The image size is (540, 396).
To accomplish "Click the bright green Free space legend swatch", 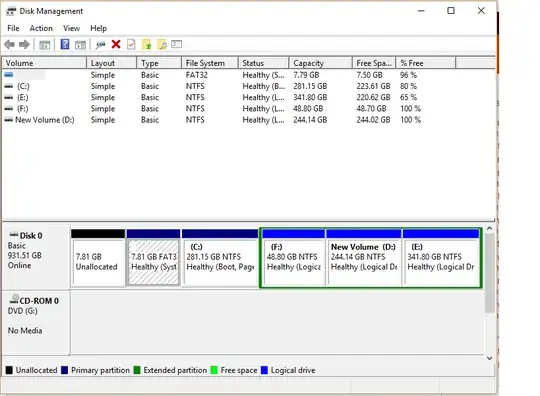I will 214,370.
